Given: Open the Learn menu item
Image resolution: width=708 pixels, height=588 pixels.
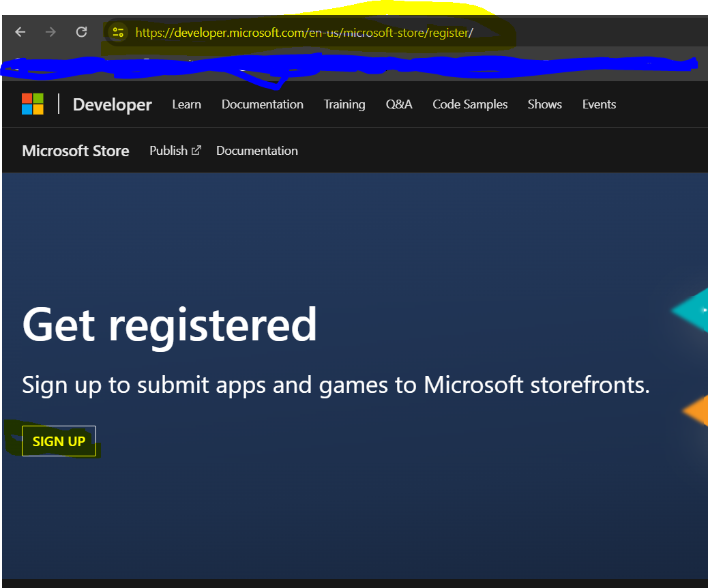Looking at the screenshot, I should click(186, 104).
